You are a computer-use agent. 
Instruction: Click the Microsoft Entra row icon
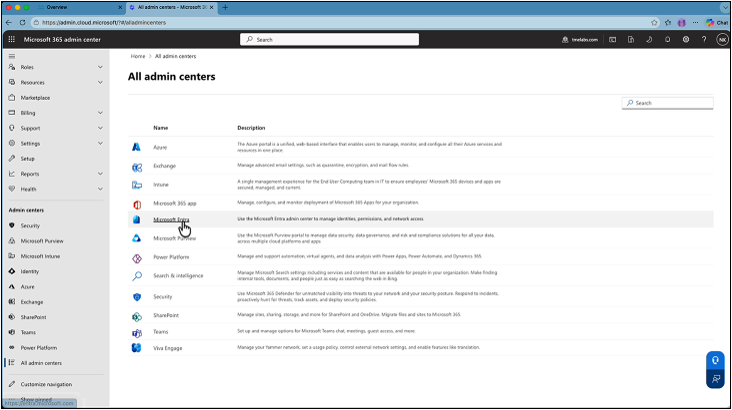click(136, 219)
